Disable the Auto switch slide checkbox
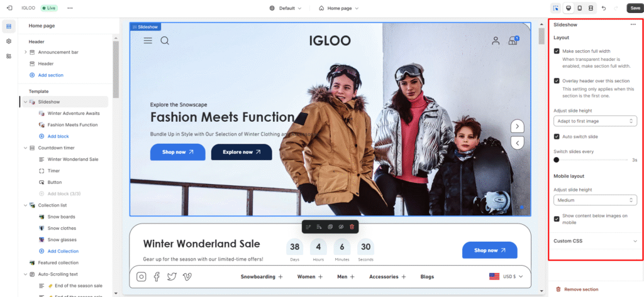This screenshot has width=644, height=297. 557,136
